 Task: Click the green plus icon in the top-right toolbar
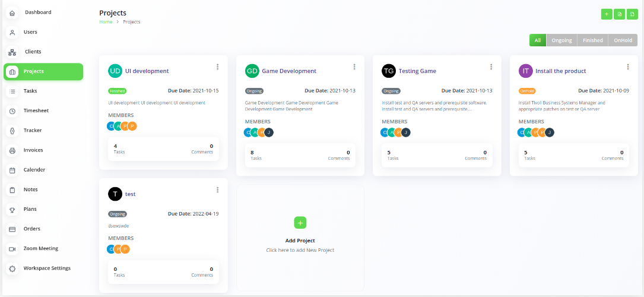pos(606,14)
